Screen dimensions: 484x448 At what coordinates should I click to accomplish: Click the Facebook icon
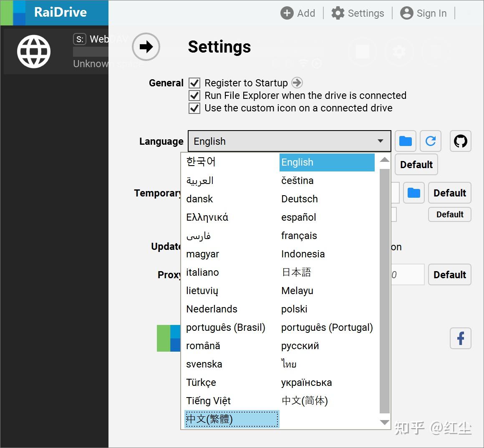[460, 338]
